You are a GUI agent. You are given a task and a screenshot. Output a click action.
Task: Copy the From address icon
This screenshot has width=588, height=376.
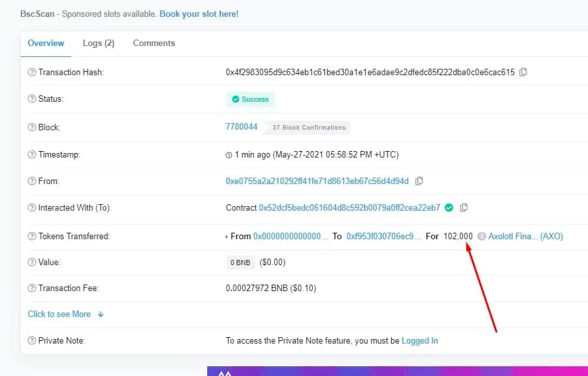[419, 181]
